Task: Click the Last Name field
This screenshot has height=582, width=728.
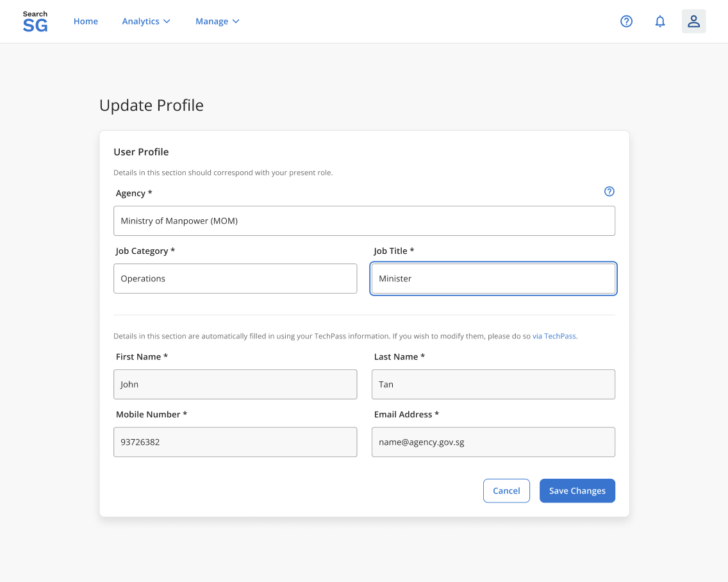Action: point(493,384)
